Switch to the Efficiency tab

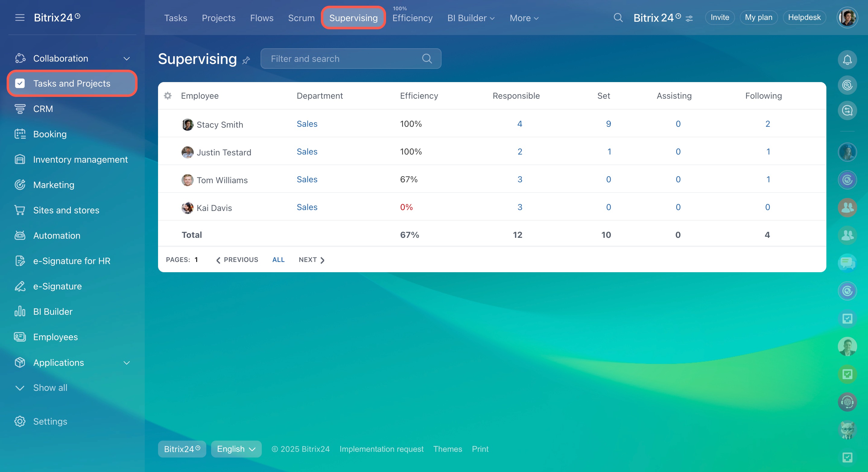click(412, 18)
